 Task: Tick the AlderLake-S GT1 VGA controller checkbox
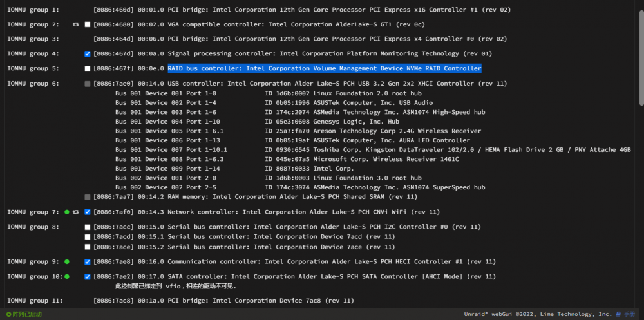tap(88, 24)
